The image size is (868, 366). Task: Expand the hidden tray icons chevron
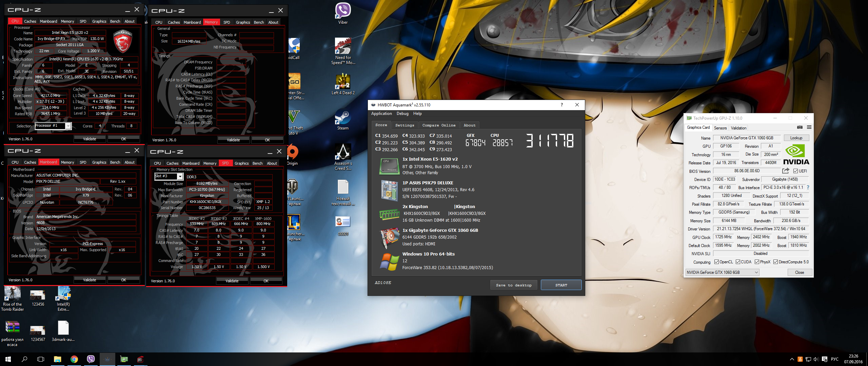pos(792,359)
